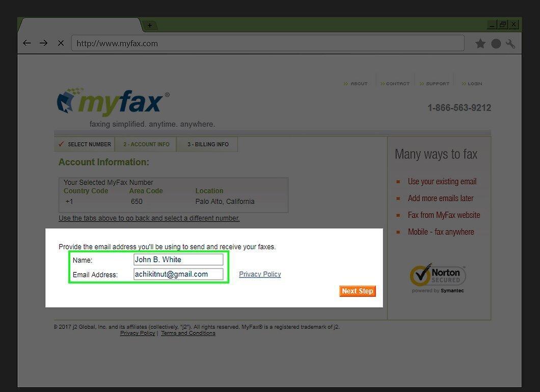Image resolution: width=540 pixels, height=392 pixels.
Task: Click the phone number 1-866-563-9212
Action: pos(459,108)
